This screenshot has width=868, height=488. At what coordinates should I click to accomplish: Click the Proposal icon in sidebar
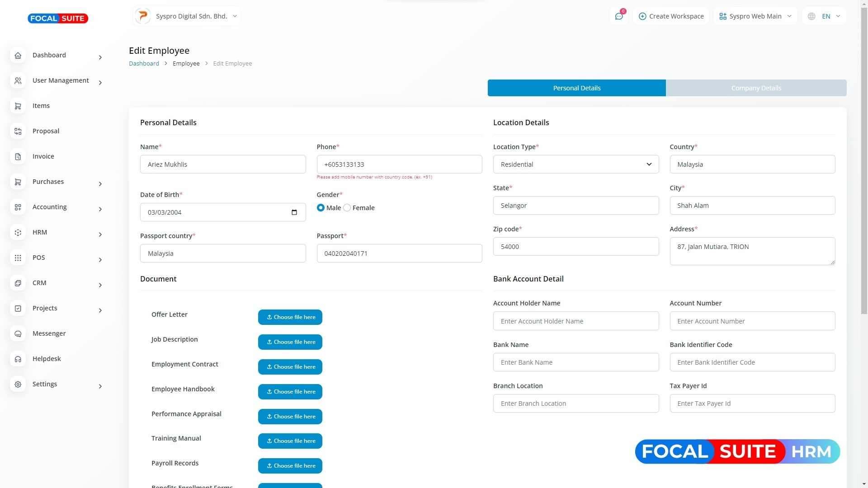pyautogui.click(x=18, y=131)
